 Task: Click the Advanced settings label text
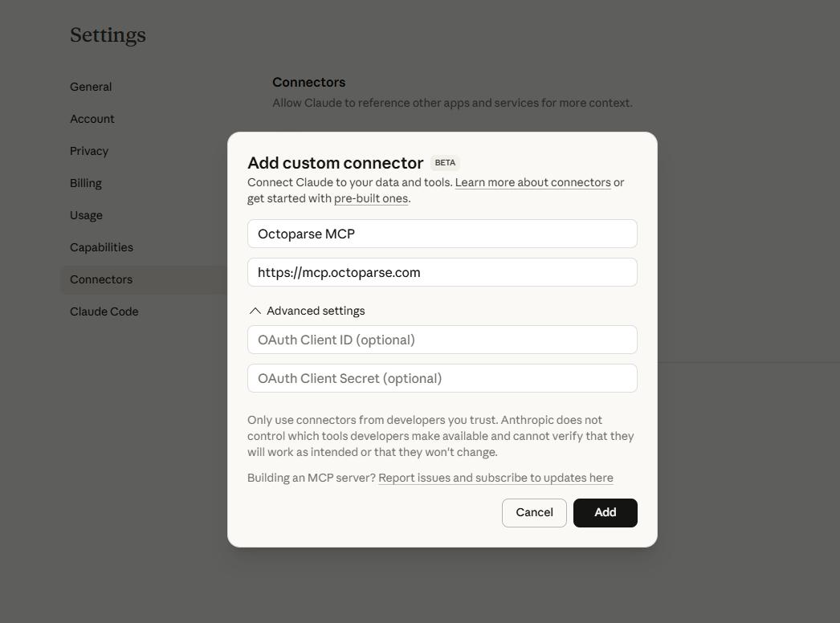tap(316, 311)
